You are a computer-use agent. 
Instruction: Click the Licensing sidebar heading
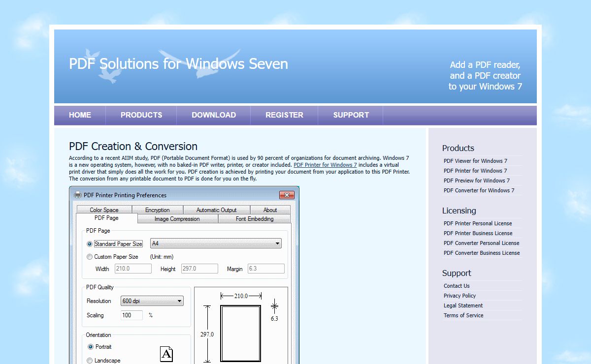(459, 211)
